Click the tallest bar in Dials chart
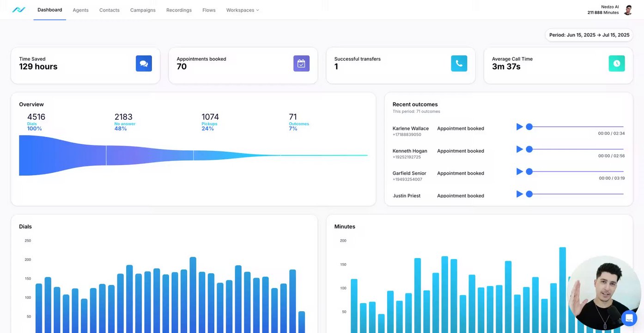Viewport: 644px width, 333px height. tap(193, 295)
